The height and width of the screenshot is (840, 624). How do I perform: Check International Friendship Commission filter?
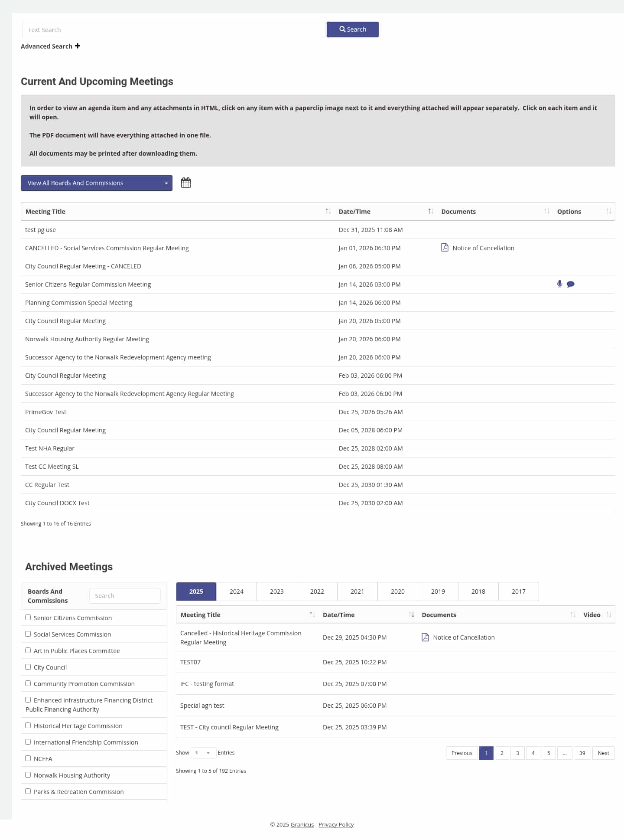[28, 742]
